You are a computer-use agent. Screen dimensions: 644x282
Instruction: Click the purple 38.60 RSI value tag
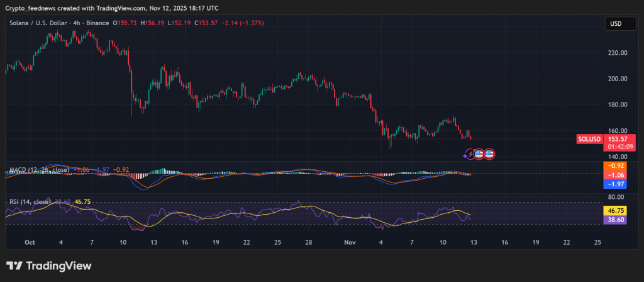point(615,220)
